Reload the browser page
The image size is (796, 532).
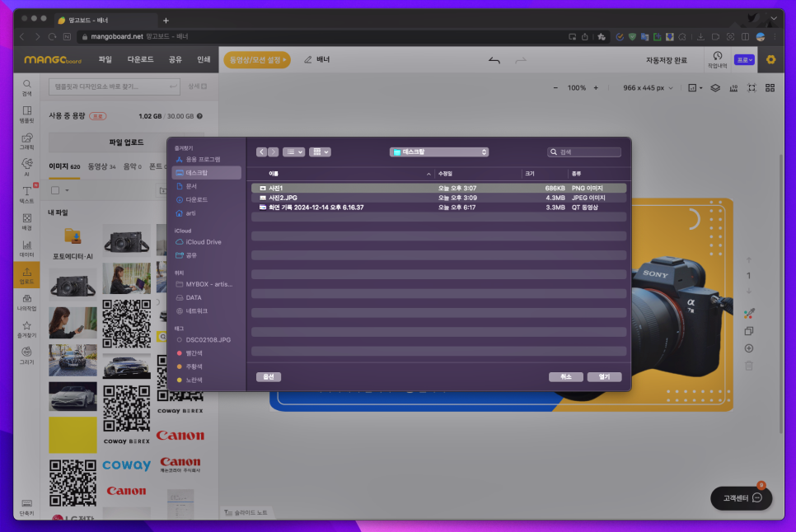pyautogui.click(x=52, y=36)
